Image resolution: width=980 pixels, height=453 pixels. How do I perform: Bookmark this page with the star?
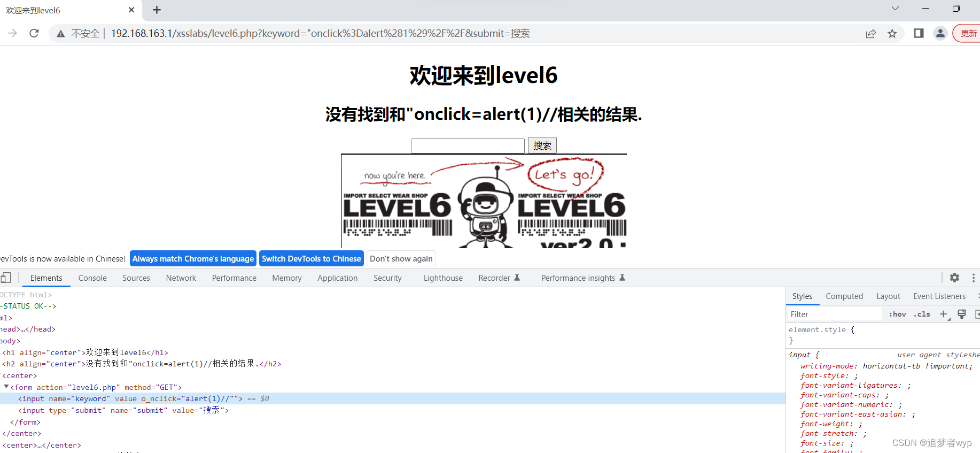pos(892,34)
